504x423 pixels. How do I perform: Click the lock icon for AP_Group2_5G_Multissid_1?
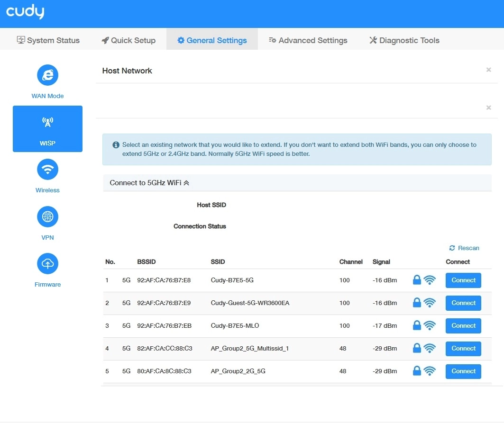[x=417, y=349]
